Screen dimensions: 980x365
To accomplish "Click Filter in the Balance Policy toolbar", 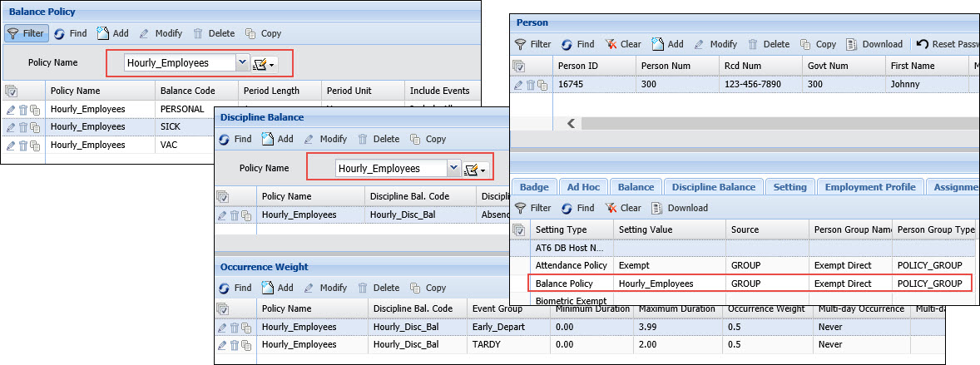I will click(25, 33).
